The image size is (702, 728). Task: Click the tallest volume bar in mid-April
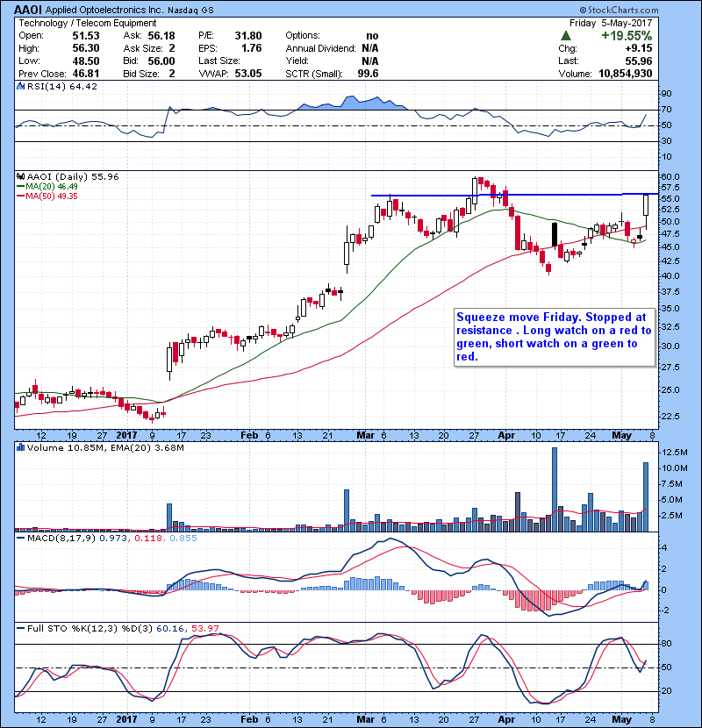(554, 489)
